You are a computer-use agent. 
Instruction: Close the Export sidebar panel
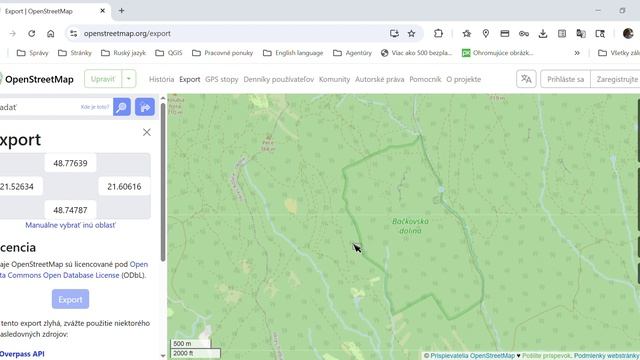(147, 132)
